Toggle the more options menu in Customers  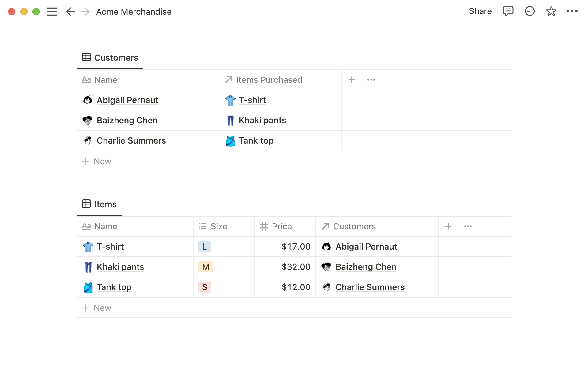pyautogui.click(x=371, y=79)
